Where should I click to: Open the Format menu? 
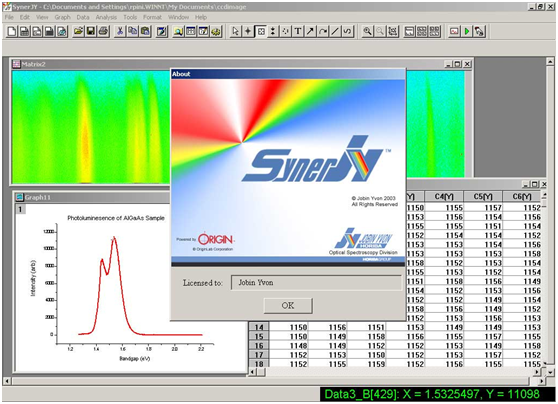pos(152,17)
